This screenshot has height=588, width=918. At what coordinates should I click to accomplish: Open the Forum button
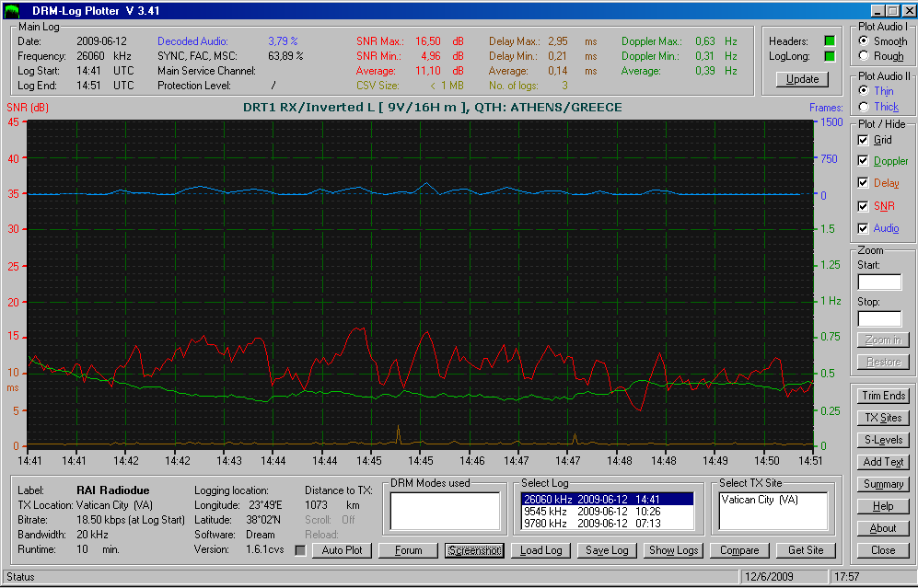coord(408,550)
